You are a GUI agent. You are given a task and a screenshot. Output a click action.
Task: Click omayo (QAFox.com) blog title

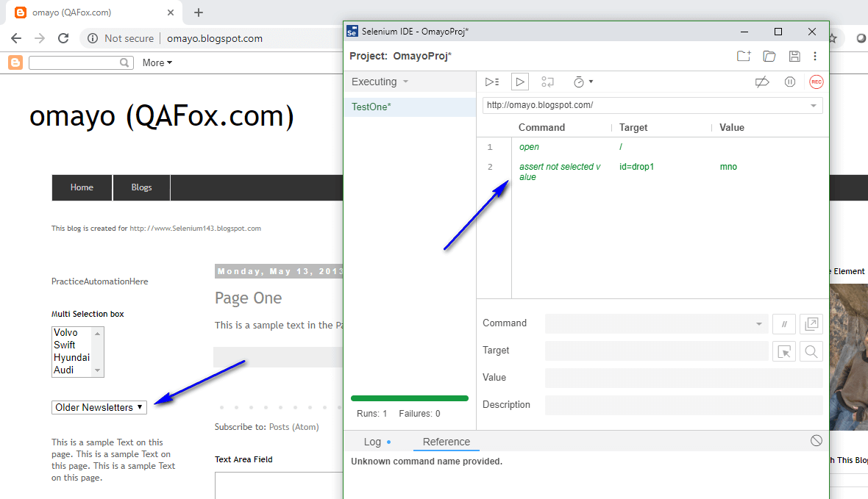162,116
